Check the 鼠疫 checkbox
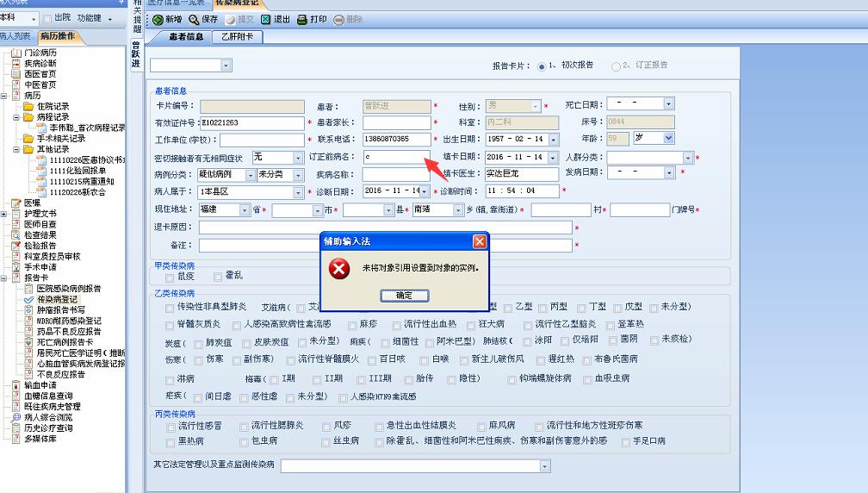The height and width of the screenshot is (493, 868). (x=170, y=277)
